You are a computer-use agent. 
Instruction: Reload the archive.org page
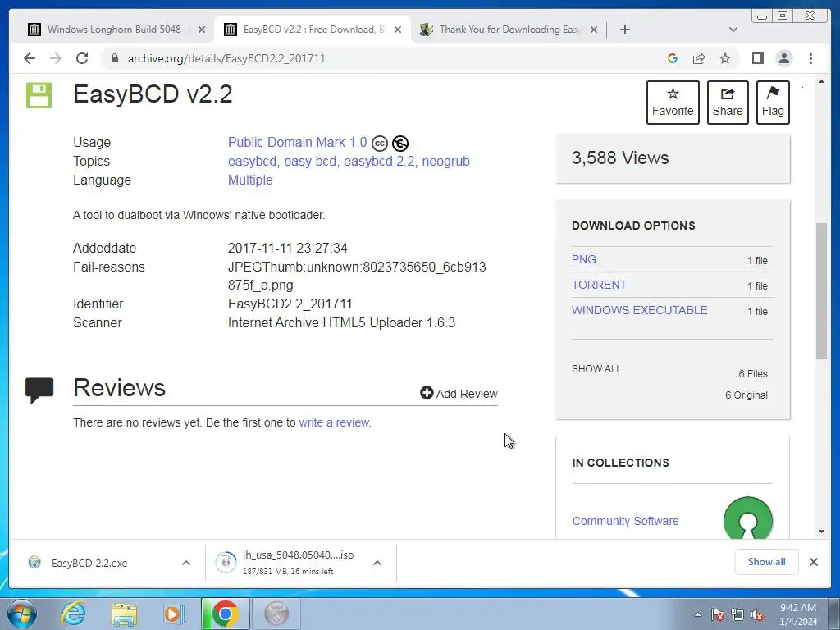(82, 58)
